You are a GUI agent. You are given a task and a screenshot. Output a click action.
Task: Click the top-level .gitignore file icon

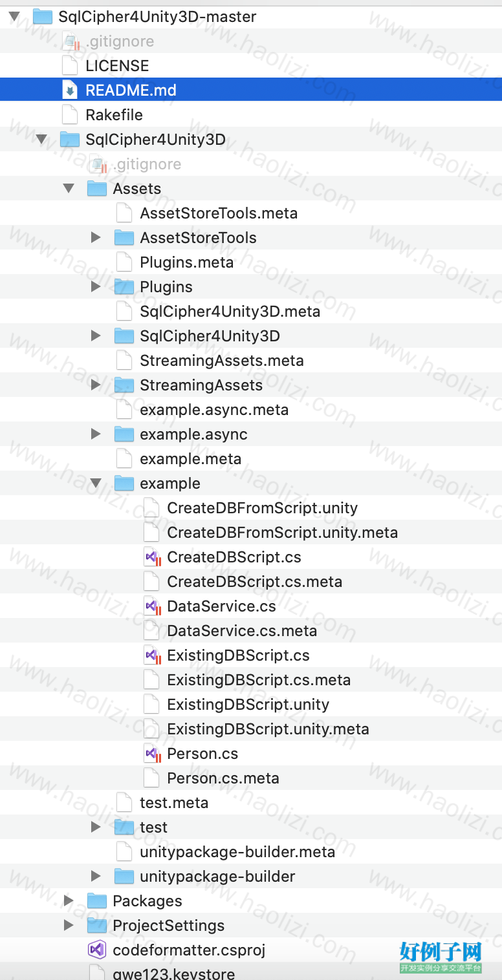point(70,41)
